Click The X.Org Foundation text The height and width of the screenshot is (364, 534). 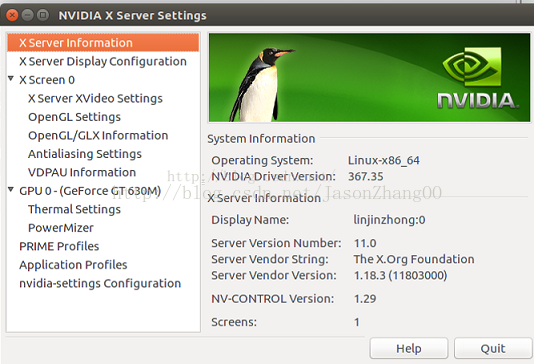click(x=414, y=259)
